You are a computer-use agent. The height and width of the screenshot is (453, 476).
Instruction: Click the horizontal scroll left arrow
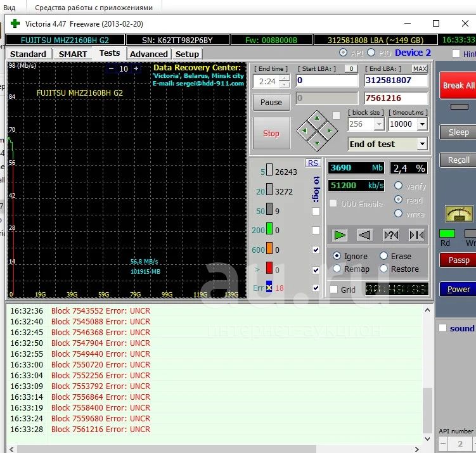11,449
